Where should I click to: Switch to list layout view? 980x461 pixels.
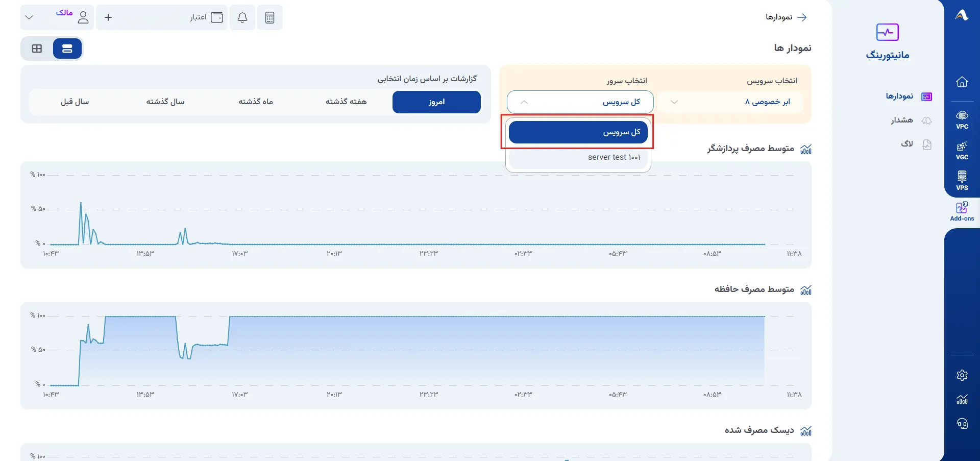tap(67, 48)
